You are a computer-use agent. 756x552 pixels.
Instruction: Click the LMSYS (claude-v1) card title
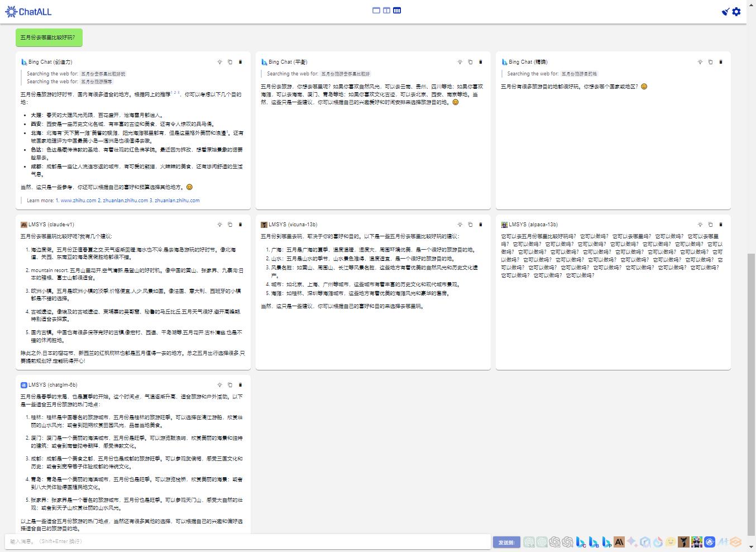tap(51, 225)
